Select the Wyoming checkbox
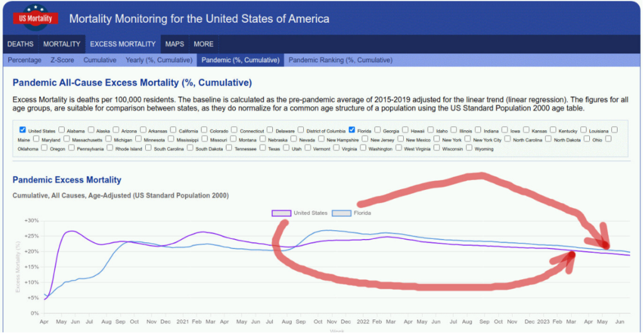Image resolution: width=644 pixels, height=334 pixels. 470,148
